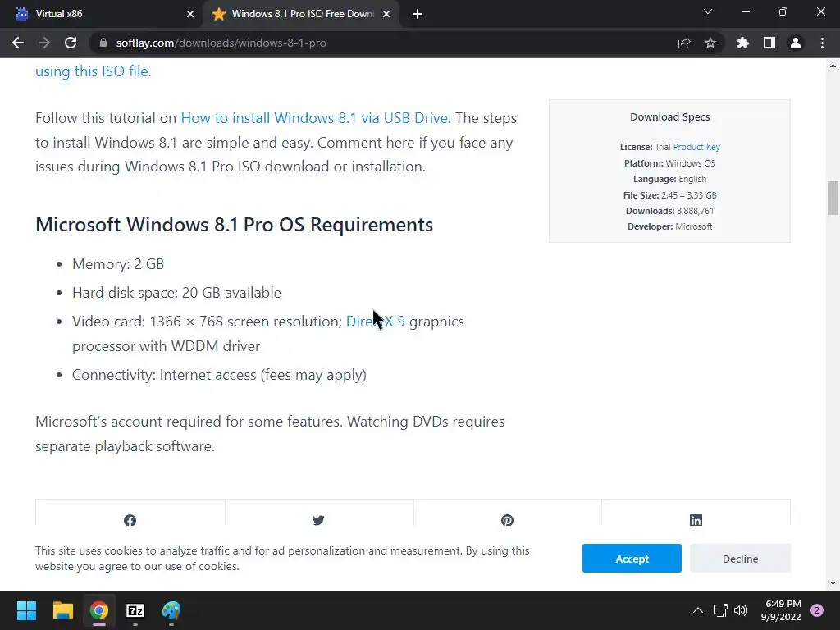Click the Microsoft Windows 8.1 Pro OS Requirements heading
Viewport: 840px width, 630px height.
(234, 225)
